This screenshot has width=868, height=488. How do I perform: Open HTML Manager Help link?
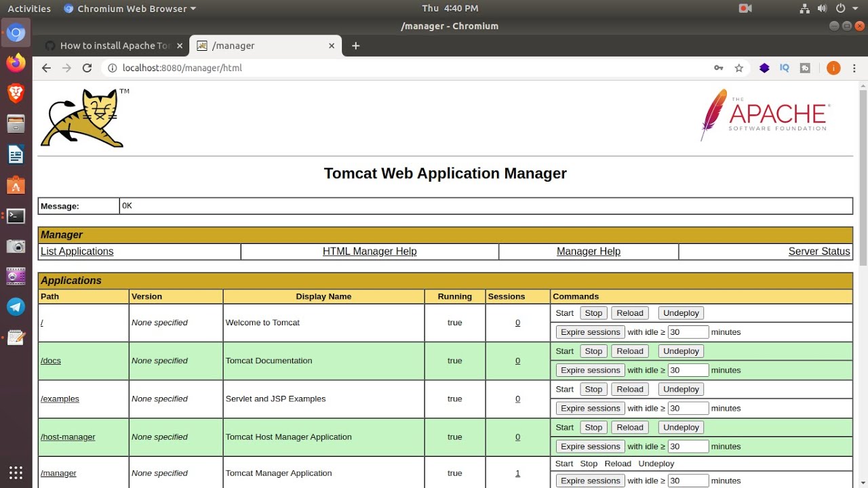pos(370,251)
